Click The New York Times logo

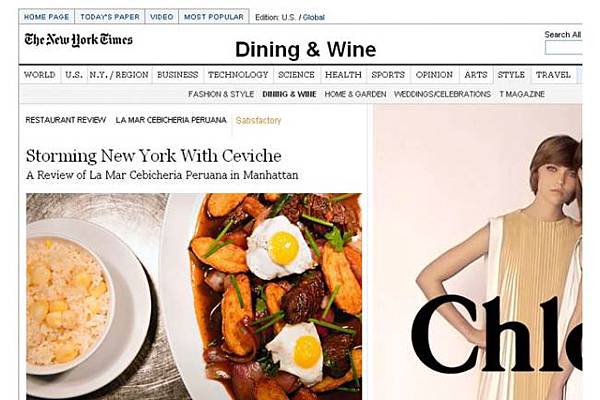coord(78,39)
